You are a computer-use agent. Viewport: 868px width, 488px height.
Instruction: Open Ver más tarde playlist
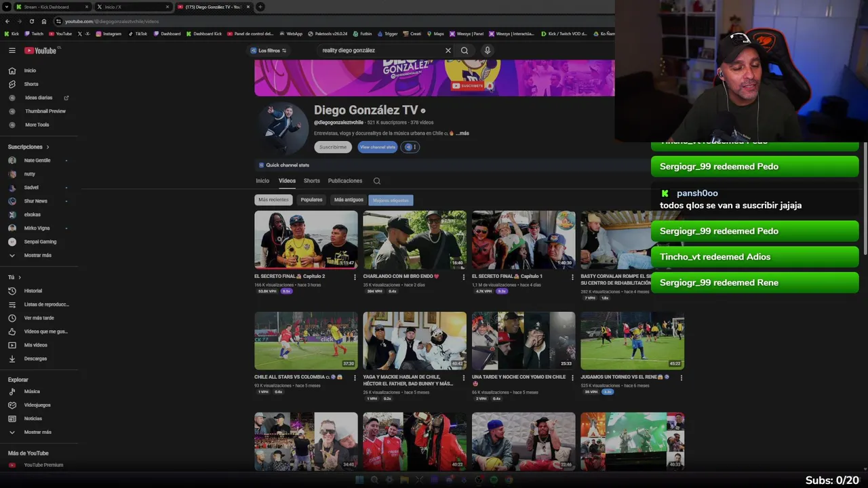tap(39, 318)
